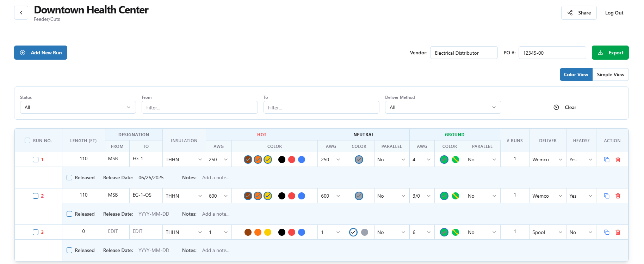Screen dimensions: 644x264
Task: Click the EG-1-OS destination cell
Action: 146,195
